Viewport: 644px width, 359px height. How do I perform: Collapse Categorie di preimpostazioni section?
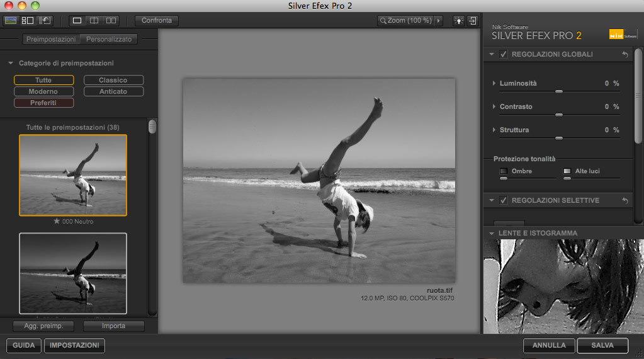pos(11,63)
